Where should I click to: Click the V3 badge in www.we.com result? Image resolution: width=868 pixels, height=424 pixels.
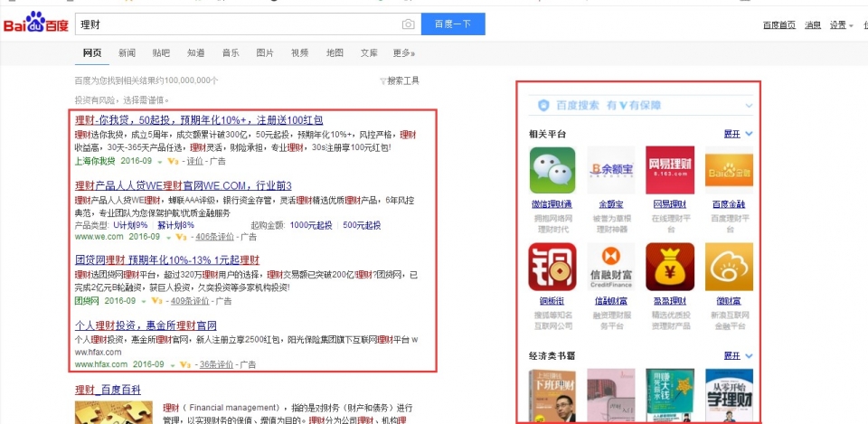click(x=181, y=237)
